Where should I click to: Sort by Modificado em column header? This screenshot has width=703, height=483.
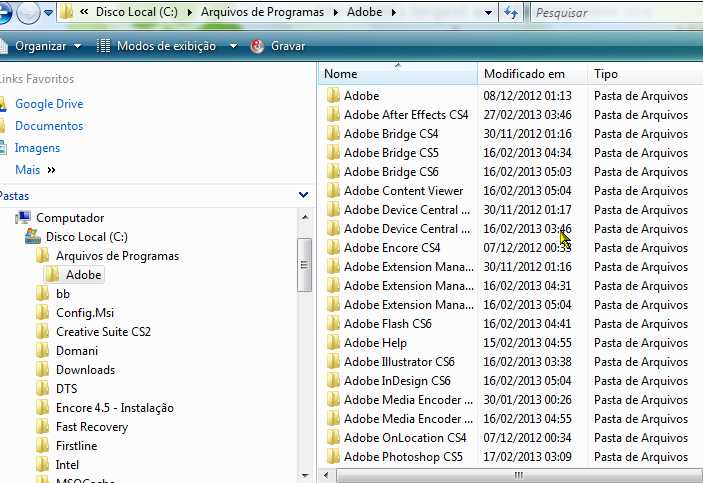tap(533, 74)
